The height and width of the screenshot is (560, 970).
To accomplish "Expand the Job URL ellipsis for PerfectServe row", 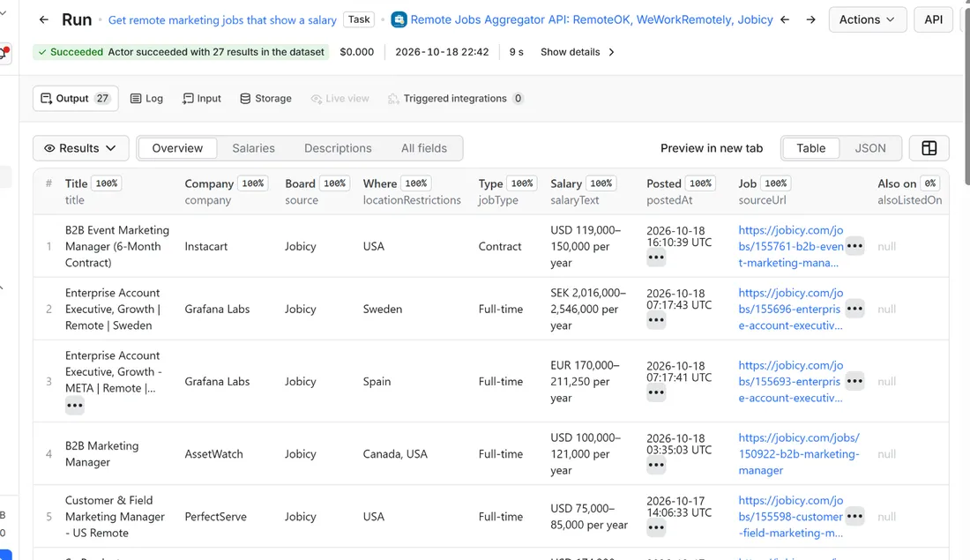I will click(854, 516).
